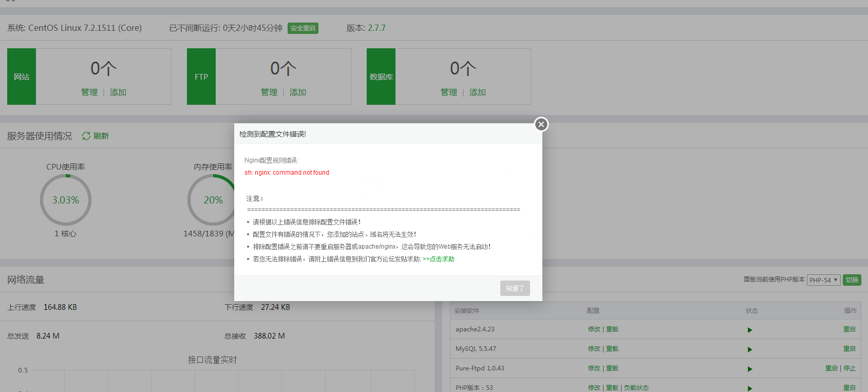
Task: Click 修改 in the PHP版本 row
Action: [594, 388]
